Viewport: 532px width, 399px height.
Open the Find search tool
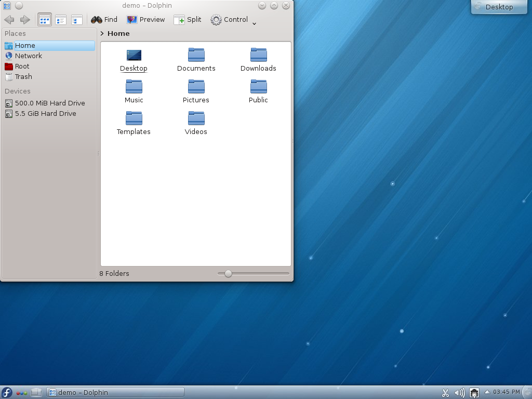104,20
